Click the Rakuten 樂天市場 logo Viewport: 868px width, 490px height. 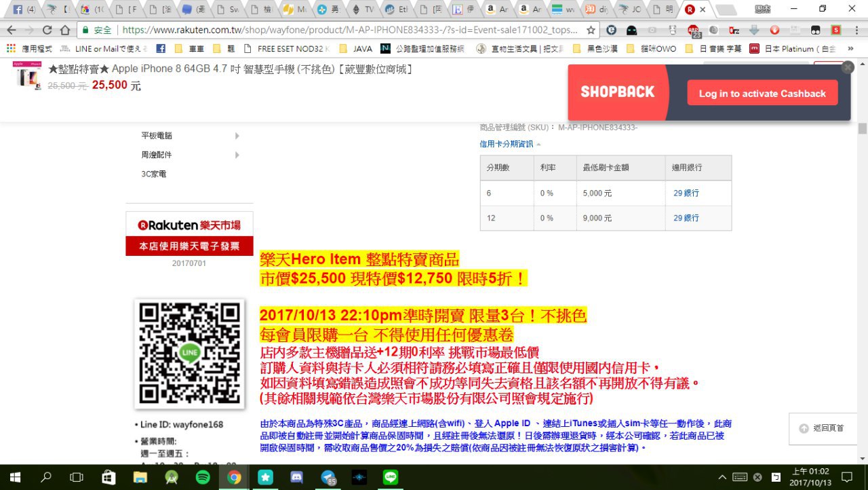pos(189,225)
